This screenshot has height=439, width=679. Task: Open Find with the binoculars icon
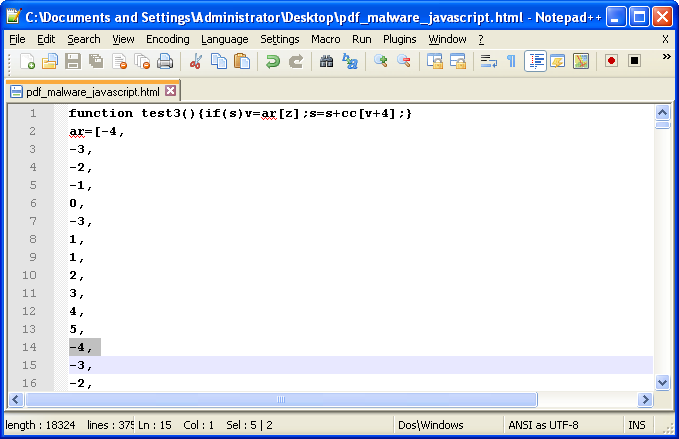tap(326, 62)
